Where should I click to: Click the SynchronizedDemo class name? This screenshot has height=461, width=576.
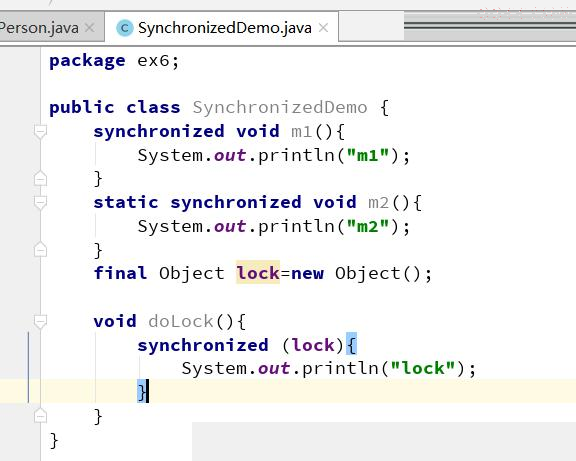click(280, 107)
